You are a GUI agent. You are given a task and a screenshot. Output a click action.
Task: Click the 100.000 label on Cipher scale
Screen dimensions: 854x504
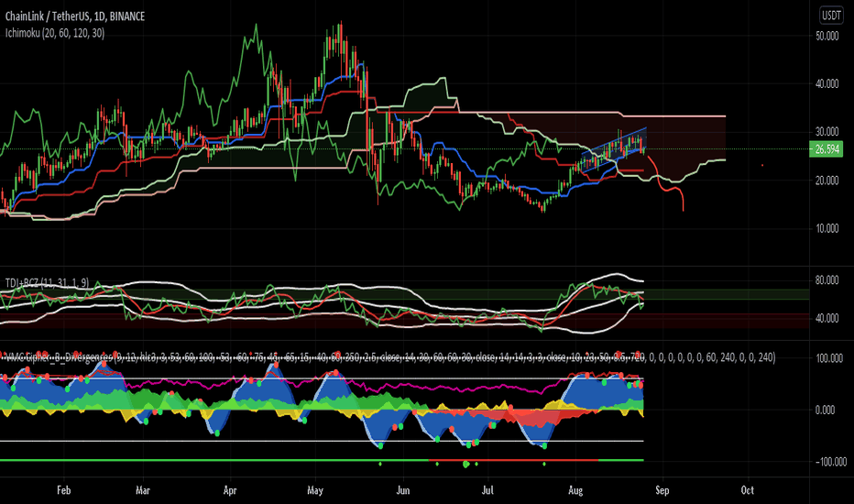point(830,358)
